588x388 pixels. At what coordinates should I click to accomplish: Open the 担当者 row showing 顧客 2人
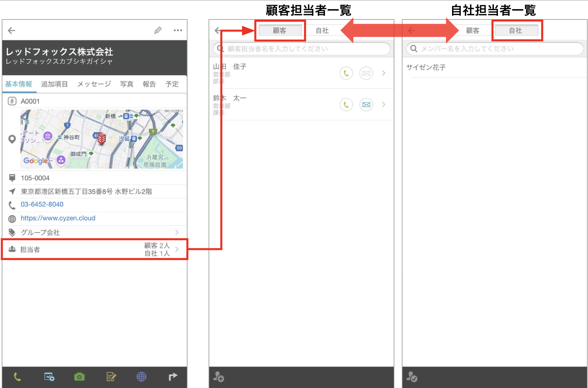[x=94, y=249]
